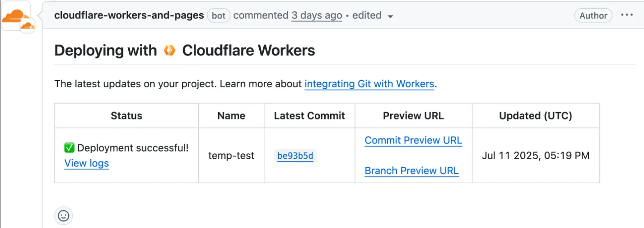Click the Author badge

(593, 15)
